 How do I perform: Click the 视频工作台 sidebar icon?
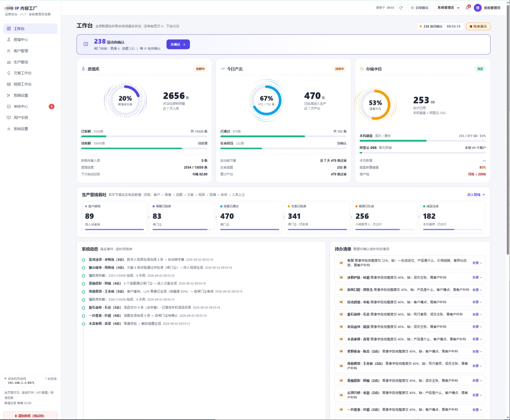9,84
